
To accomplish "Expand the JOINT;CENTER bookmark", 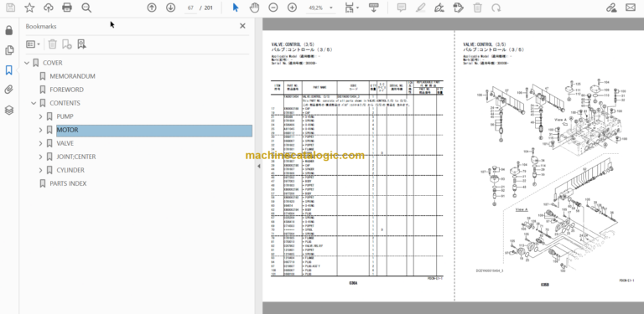I will tap(40, 157).
